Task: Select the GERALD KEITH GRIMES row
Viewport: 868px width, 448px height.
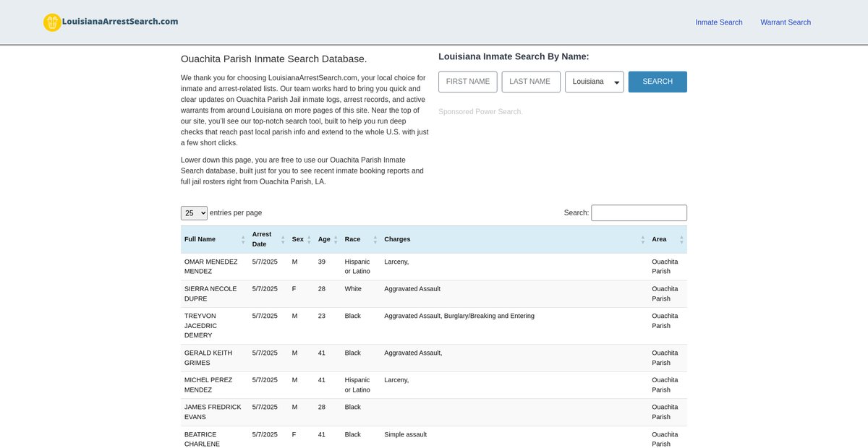Action: pyautogui.click(x=208, y=358)
